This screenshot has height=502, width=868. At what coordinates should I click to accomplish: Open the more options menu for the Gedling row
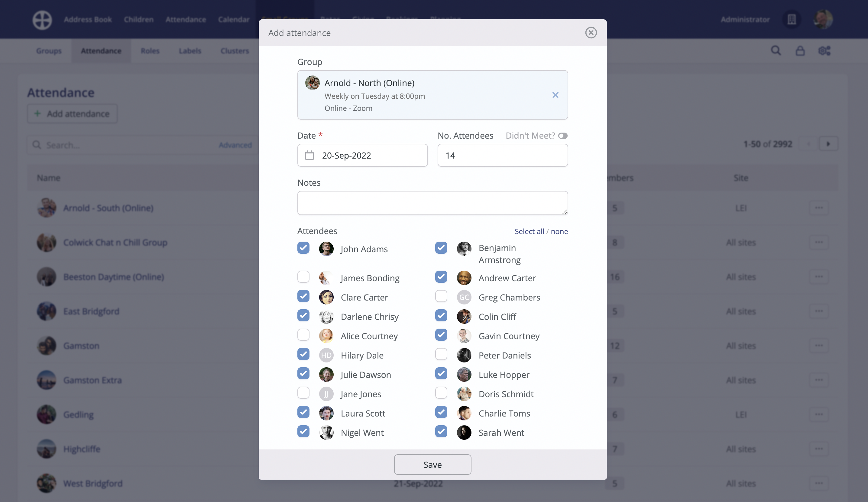[819, 414]
